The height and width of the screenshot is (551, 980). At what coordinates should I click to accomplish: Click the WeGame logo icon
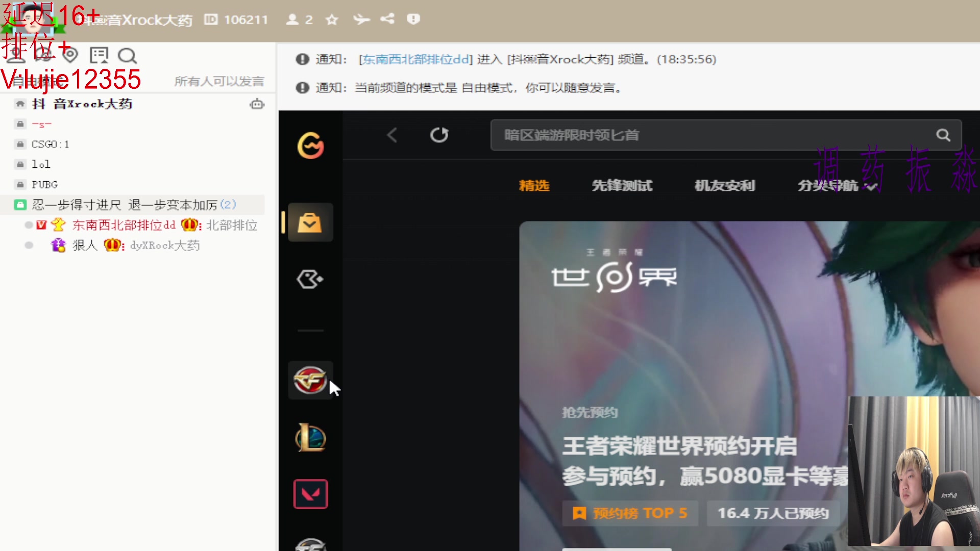[310, 145]
